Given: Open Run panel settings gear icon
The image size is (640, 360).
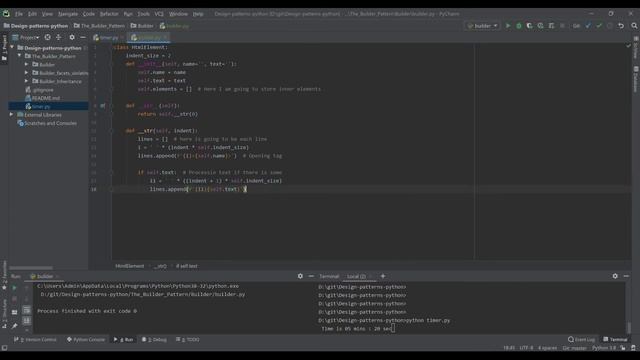Looking at the screenshot, I should 300,276.
